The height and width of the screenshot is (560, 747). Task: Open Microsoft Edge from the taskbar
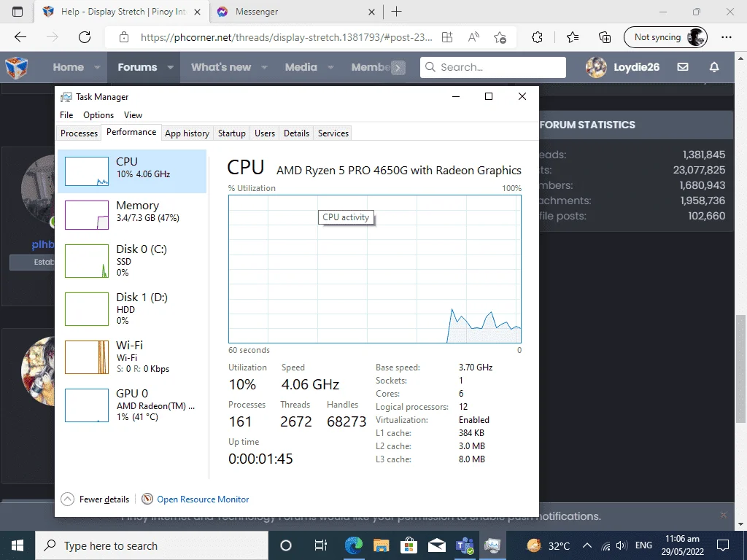pos(354,545)
